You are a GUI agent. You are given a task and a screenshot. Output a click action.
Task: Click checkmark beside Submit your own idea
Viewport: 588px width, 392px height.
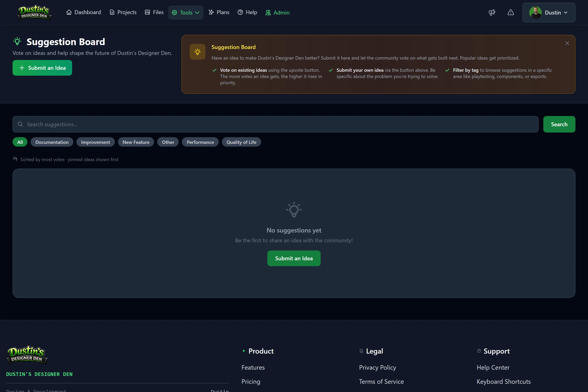click(x=331, y=70)
